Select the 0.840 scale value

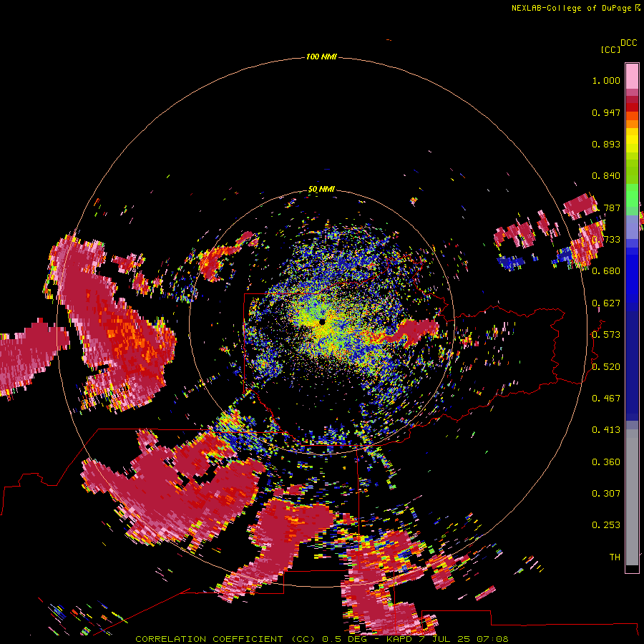[606, 176]
